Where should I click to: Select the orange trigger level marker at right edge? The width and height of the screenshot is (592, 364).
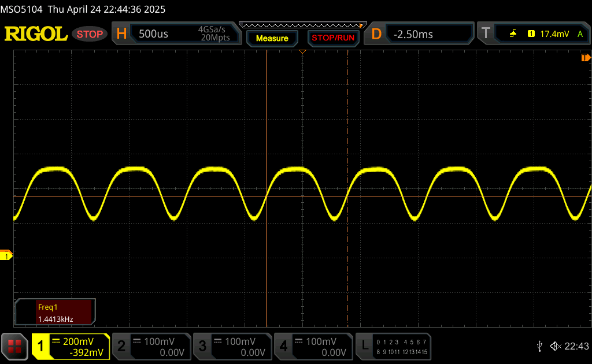[585, 58]
